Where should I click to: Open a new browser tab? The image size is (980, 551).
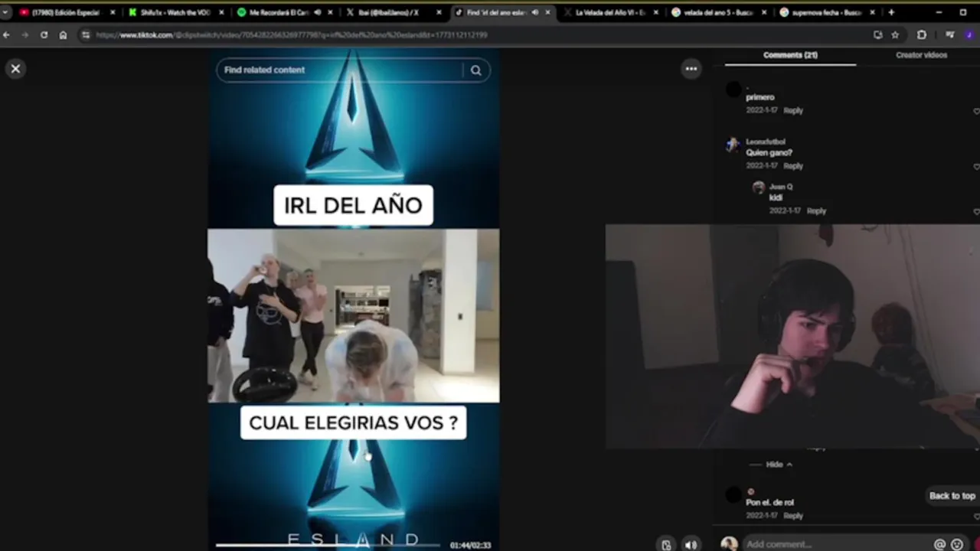tap(891, 12)
